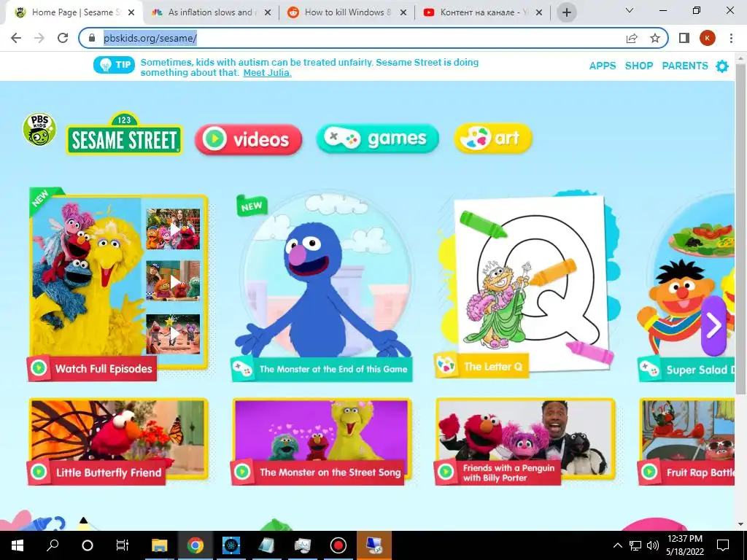The image size is (747, 560).
Task: Open Watch Full Episodes card
Action: coord(118,284)
